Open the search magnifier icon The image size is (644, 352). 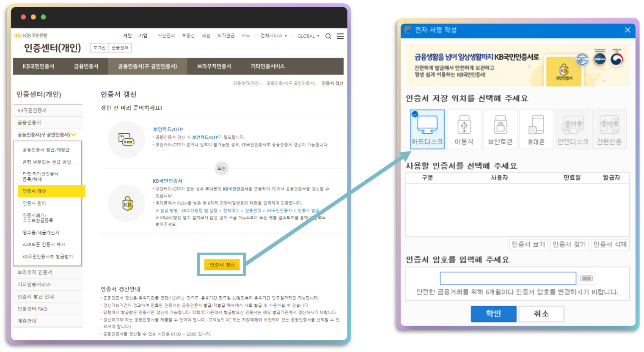point(328,36)
